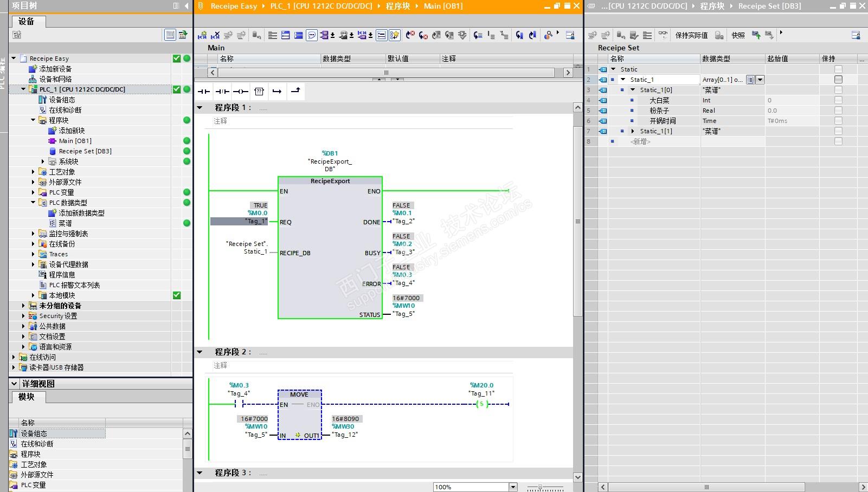Screen dimensions: 868x492
Task: Click the zoom slider handle
Action: coord(540,487)
